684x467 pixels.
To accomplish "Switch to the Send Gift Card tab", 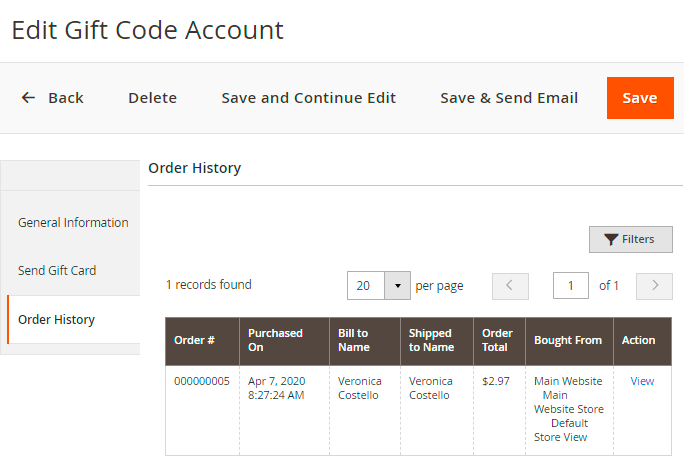I will [57, 271].
